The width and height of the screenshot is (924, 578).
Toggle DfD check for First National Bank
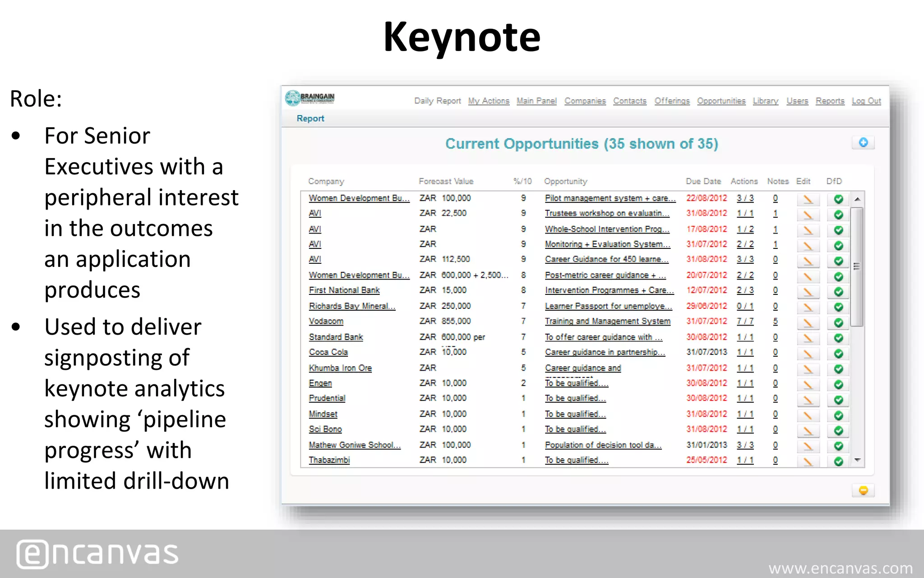838,292
